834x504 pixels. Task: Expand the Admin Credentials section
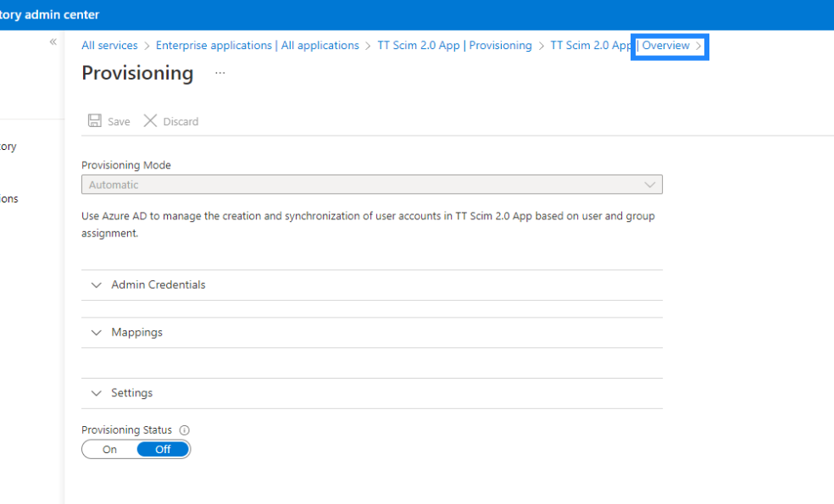[372, 285]
